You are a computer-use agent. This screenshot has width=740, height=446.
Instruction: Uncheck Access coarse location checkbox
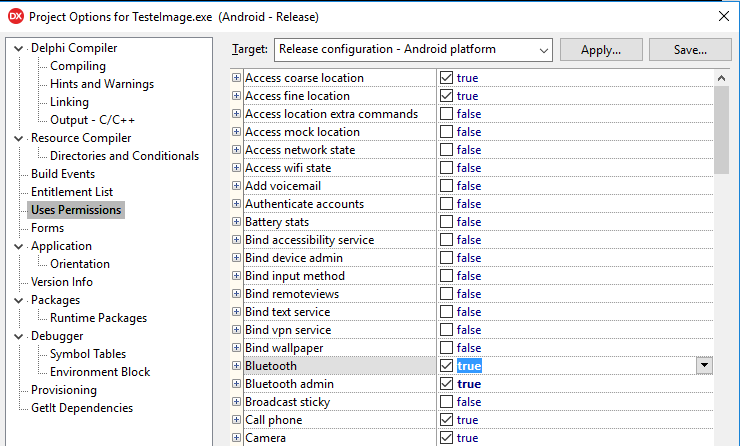[446, 77]
